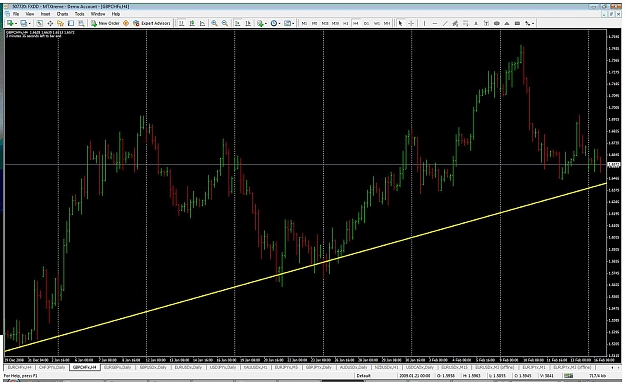
Task: Open the Insert menu
Action: [45, 14]
